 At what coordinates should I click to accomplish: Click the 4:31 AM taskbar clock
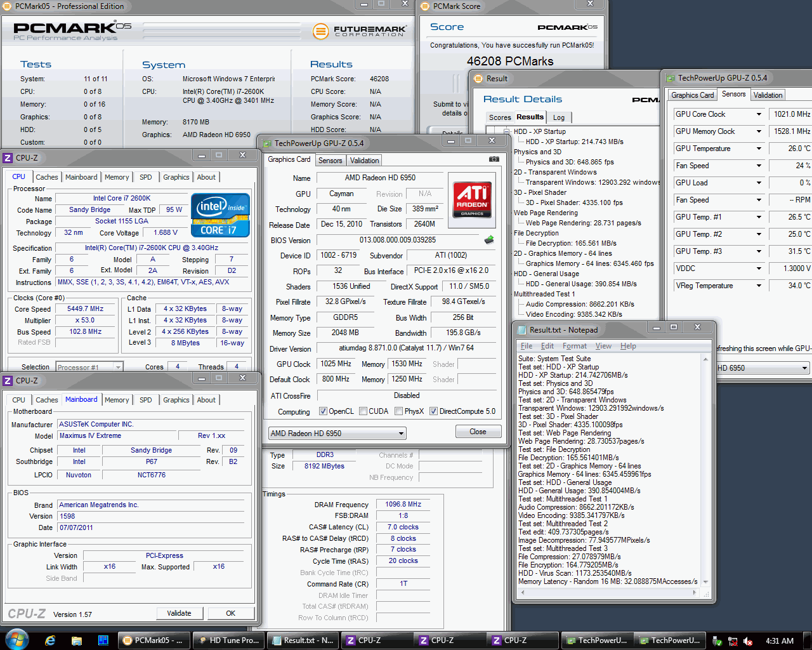780,641
